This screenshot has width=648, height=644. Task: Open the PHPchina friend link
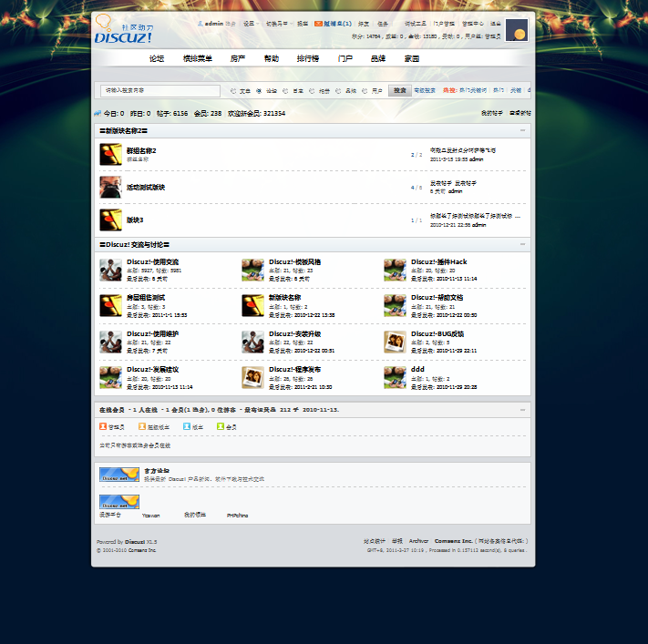pyautogui.click(x=238, y=516)
